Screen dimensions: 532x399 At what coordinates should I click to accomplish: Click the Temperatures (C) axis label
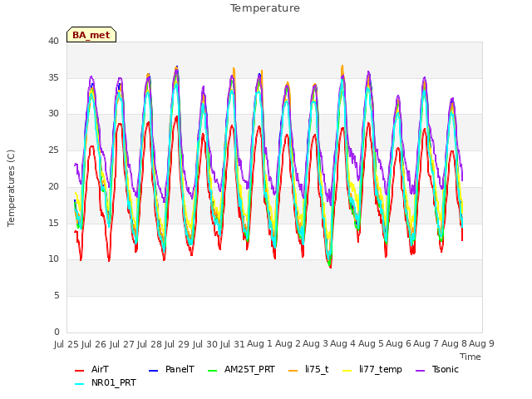pos(11,188)
